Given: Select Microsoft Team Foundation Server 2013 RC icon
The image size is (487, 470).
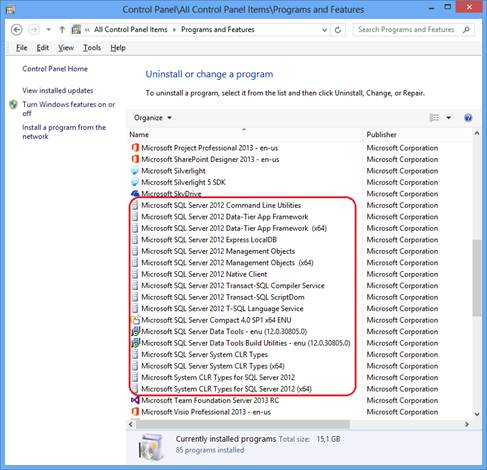Looking at the screenshot, I should click(135, 400).
